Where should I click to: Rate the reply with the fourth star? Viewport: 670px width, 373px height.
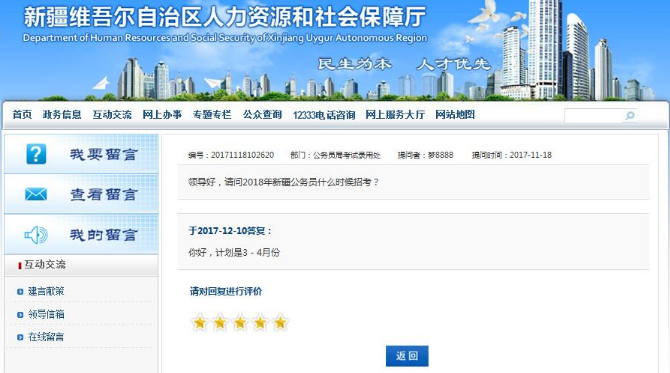[260, 323]
